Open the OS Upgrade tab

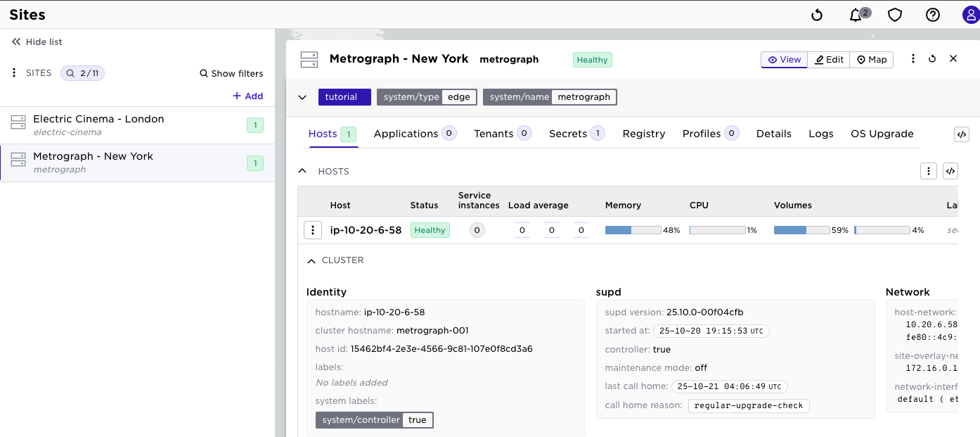click(x=882, y=134)
